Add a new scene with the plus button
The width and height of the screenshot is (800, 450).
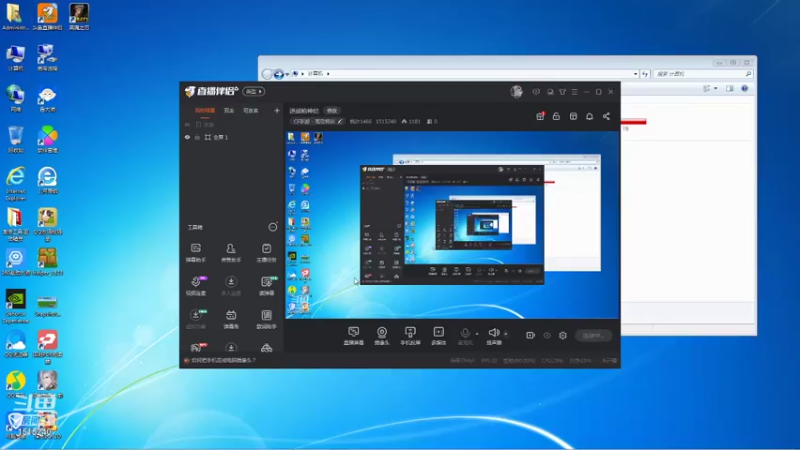[277, 110]
